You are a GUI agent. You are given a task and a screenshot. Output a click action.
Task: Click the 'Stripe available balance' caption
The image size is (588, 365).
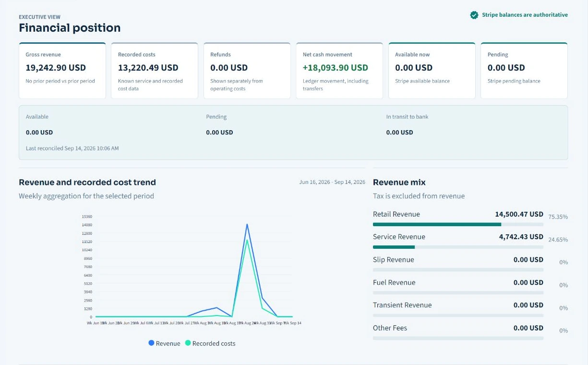[x=422, y=81]
